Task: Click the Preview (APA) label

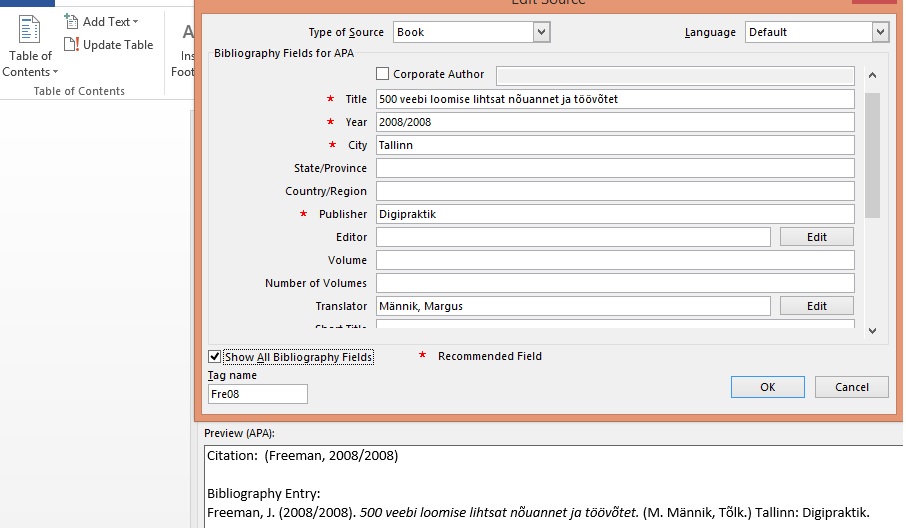Action: [239, 433]
